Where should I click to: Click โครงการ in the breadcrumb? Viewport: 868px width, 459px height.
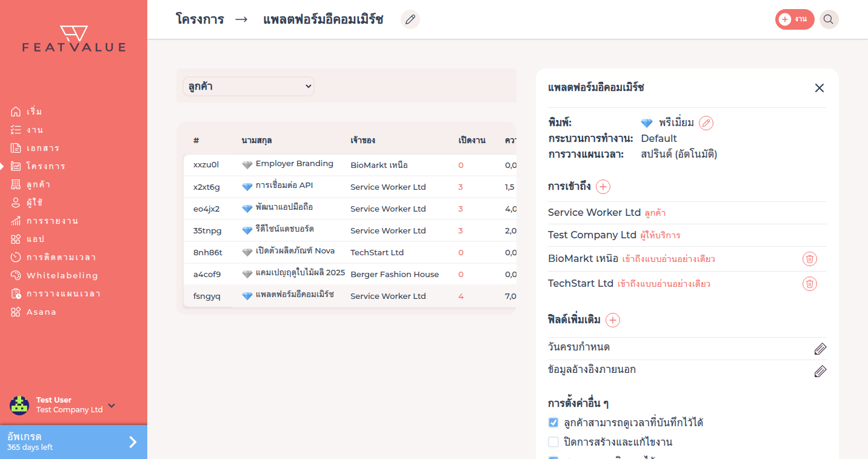click(x=200, y=19)
